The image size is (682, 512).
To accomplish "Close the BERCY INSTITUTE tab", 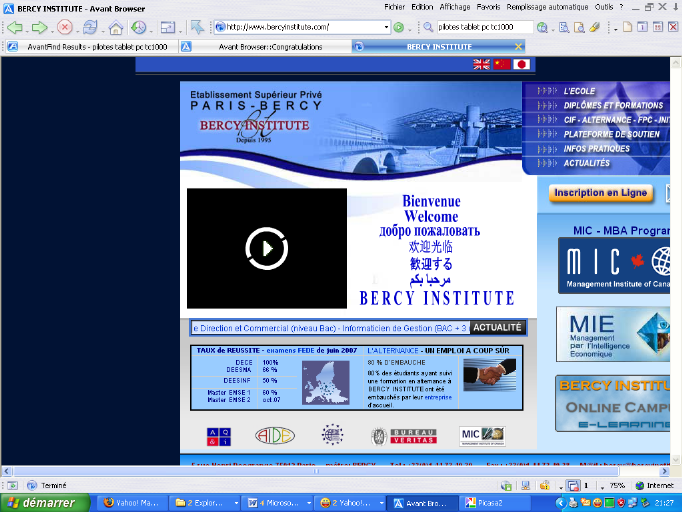I will pyautogui.click(x=517, y=46).
